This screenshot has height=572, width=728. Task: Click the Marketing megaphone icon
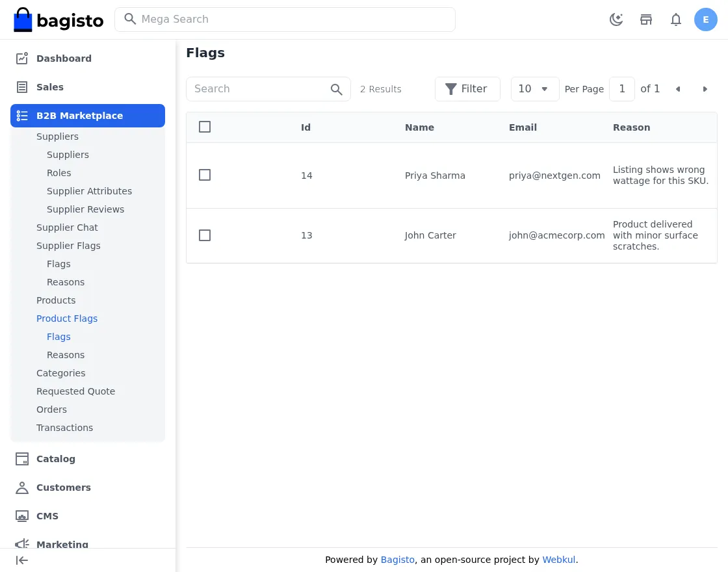click(x=22, y=543)
